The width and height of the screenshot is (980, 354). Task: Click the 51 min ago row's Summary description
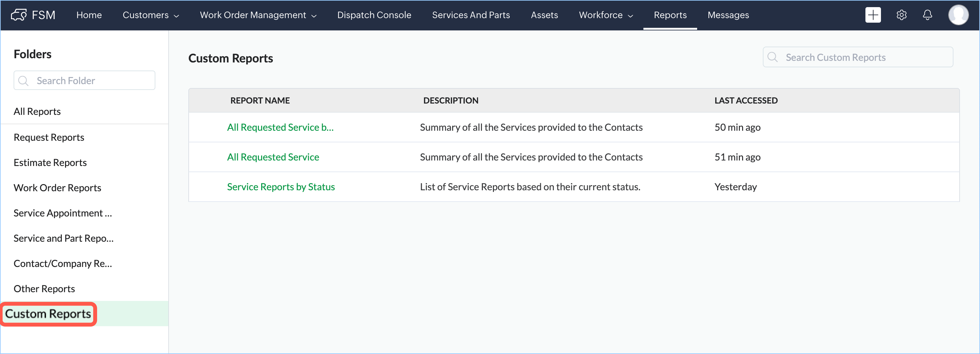point(531,157)
